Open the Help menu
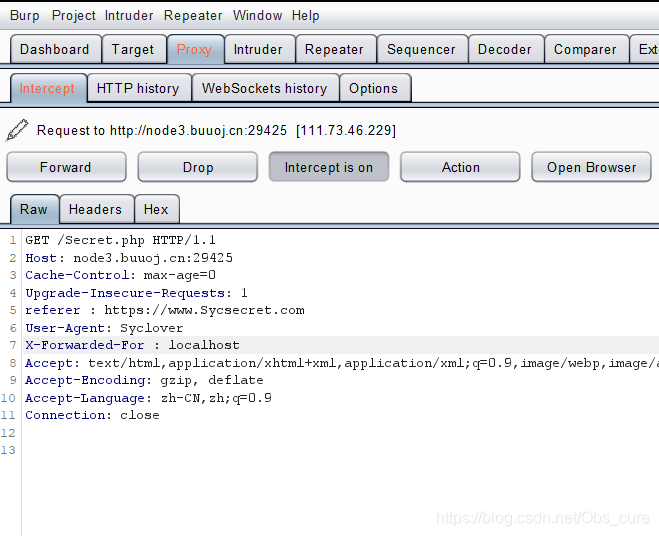This screenshot has height=536, width=659. pos(306,15)
